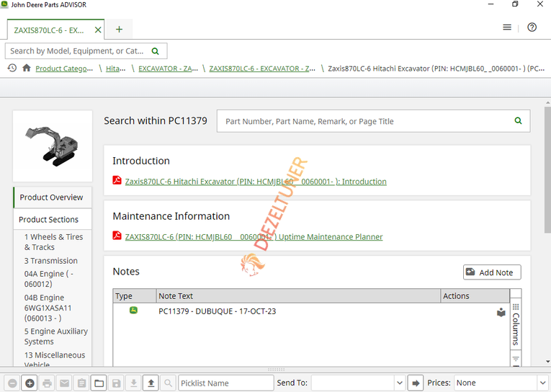Screen dimensions: 551x392
Task: Expand the Send To dropdown
Action: [x=399, y=383]
